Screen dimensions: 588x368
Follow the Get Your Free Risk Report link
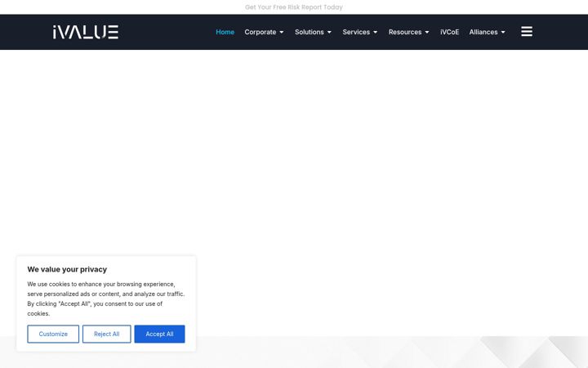(x=294, y=7)
